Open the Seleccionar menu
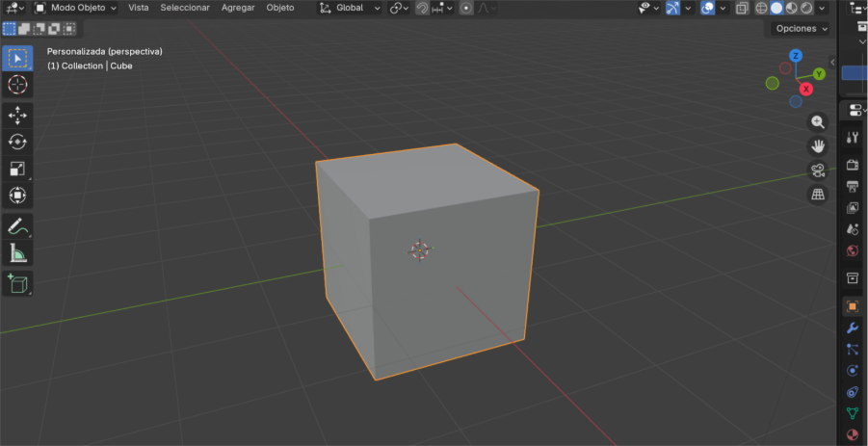The height and width of the screenshot is (446, 868). click(185, 8)
